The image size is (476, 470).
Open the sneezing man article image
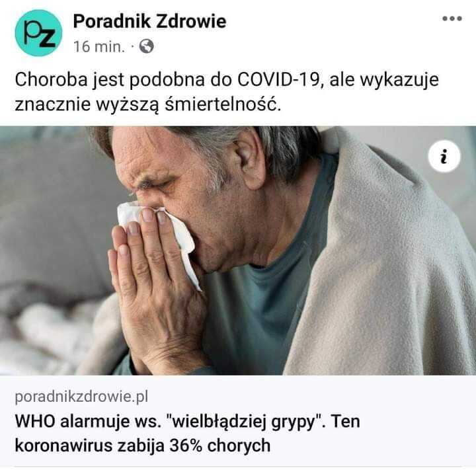pyautogui.click(x=238, y=251)
